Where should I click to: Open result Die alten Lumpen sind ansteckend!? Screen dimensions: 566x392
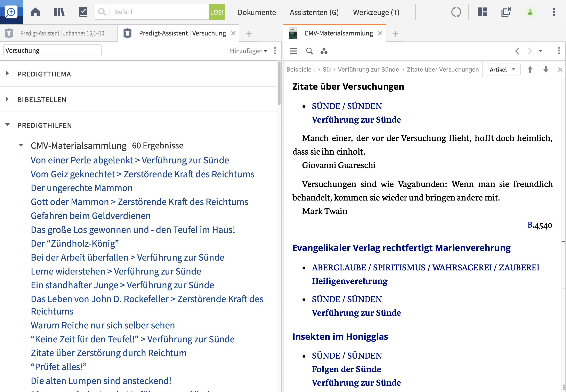point(101,381)
